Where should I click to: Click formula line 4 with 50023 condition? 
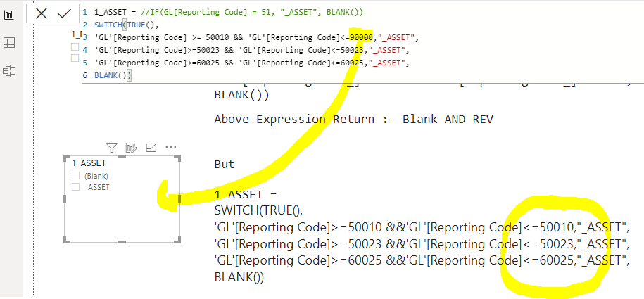pos(252,51)
